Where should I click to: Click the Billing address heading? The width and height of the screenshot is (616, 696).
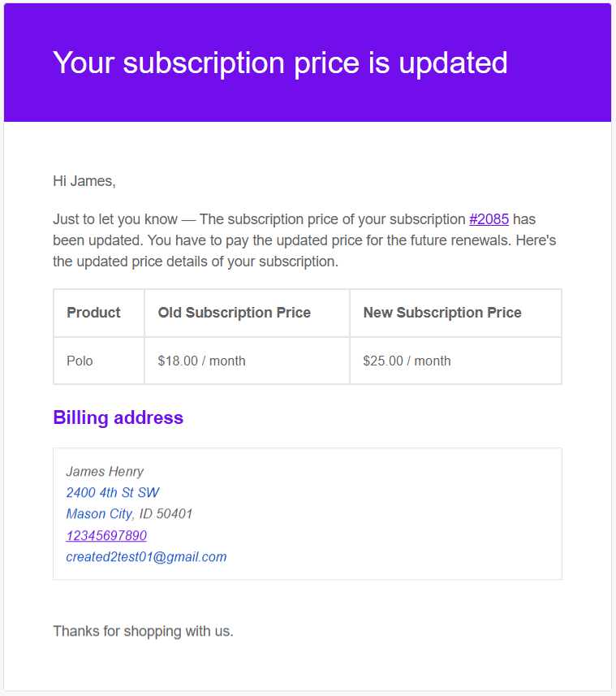click(x=118, y=417)
